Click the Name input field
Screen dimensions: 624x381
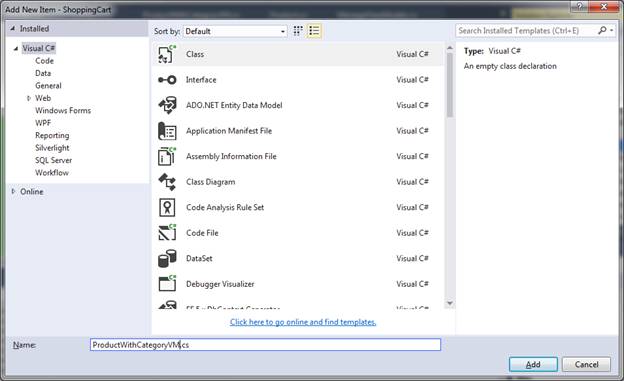click(265, 345)
